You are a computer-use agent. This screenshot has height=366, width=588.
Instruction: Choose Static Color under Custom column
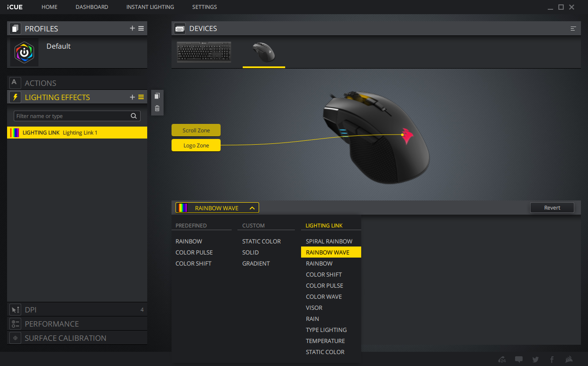tap(262, 241)
